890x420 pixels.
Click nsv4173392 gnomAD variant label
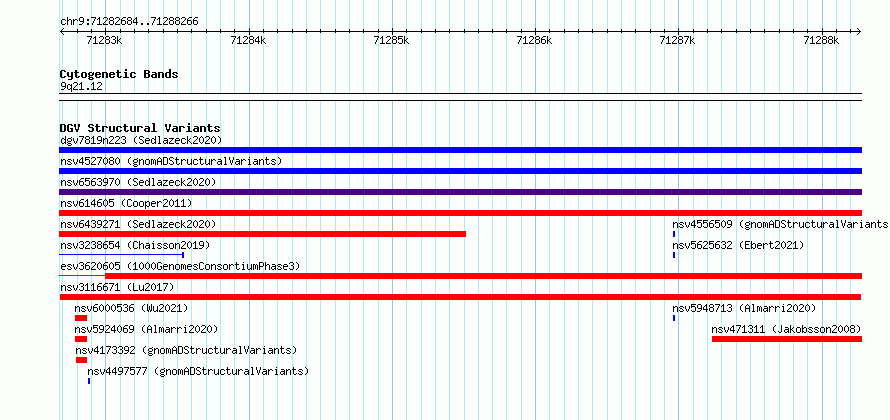point(186,350)
